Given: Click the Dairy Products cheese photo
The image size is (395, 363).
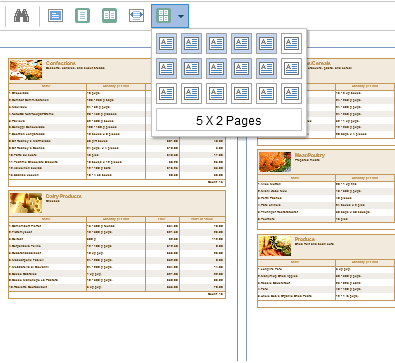Looking at the screenshot, I should pyautogui.click(x=26, y=203).
